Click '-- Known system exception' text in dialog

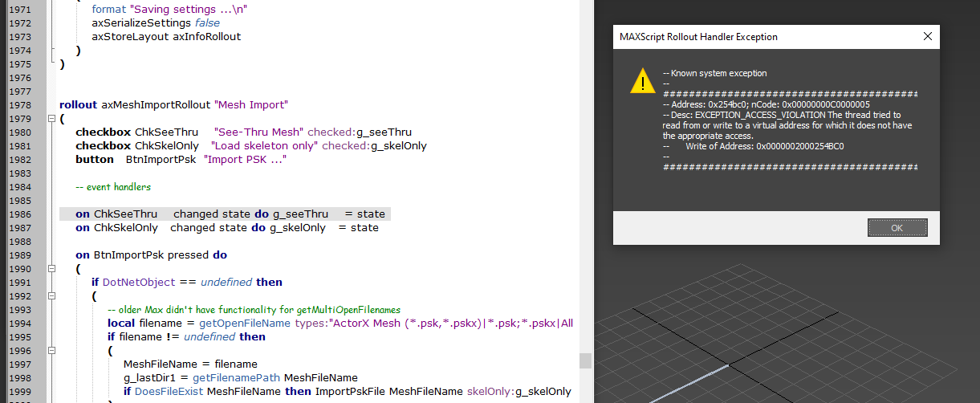(x=715, y=73)
